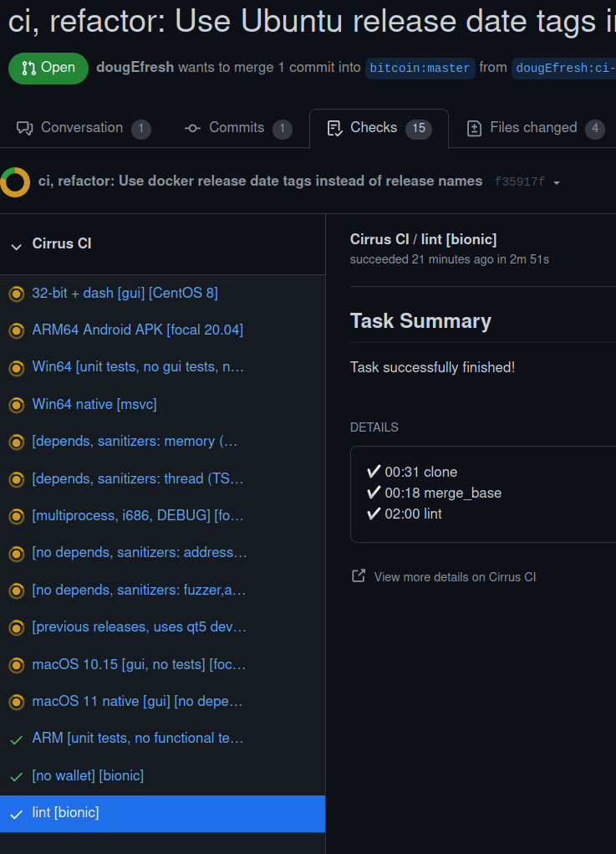Click the dougEfresh author link
The height and width of the screenshot is (854, 616).
pyautogui.click(x=135, y=67)
